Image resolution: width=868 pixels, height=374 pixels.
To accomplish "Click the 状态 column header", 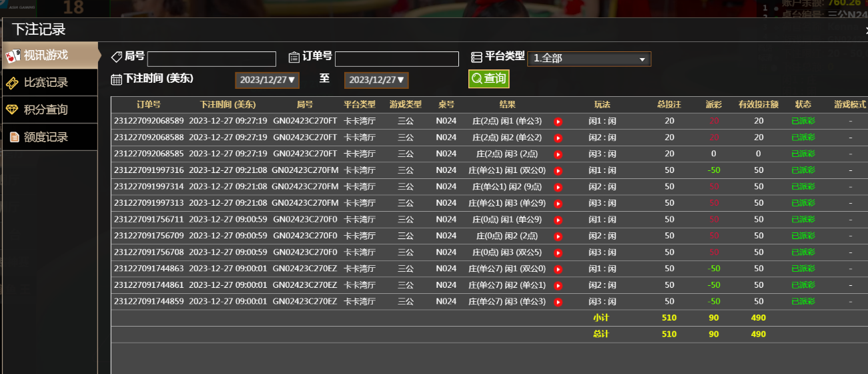I will 803,105.
